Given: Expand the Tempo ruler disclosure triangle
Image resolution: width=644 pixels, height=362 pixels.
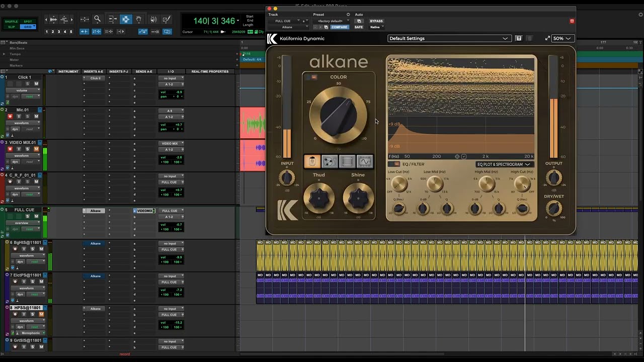Looking at the screenshot, I should (x=4, y=54).
